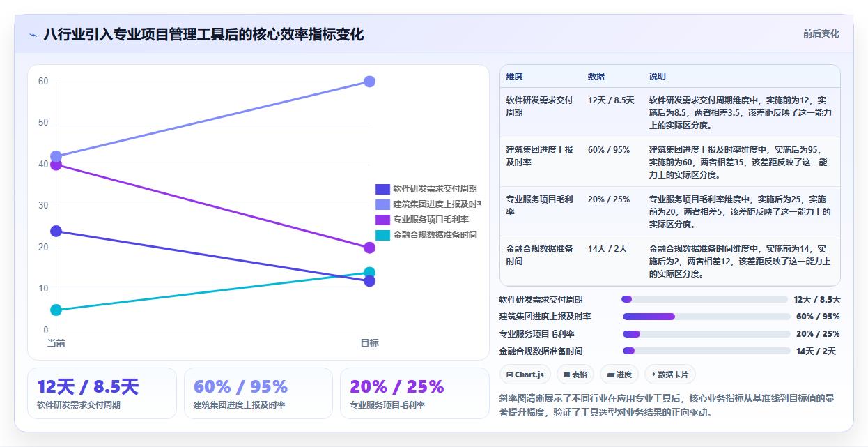Select table cell 12天 / 8.5天
This screenshot has height=447, width=868.
pyautogui.click(x=611, y=100)
